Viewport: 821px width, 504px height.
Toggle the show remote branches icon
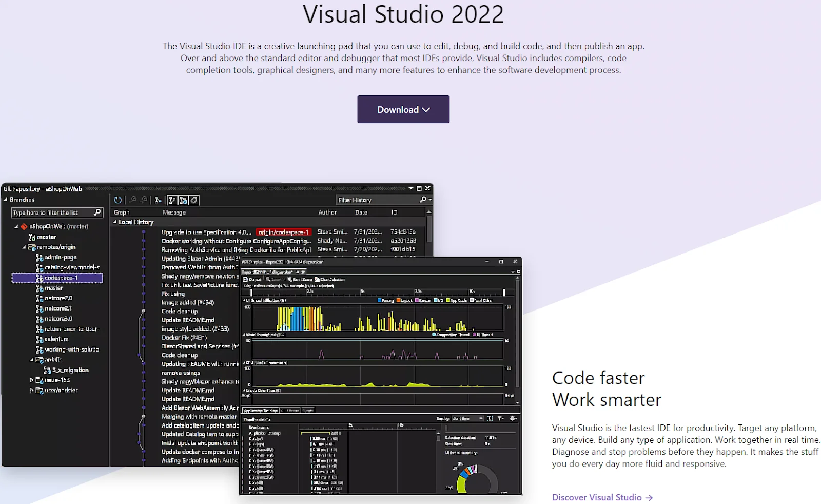click(x=183, y=200)
